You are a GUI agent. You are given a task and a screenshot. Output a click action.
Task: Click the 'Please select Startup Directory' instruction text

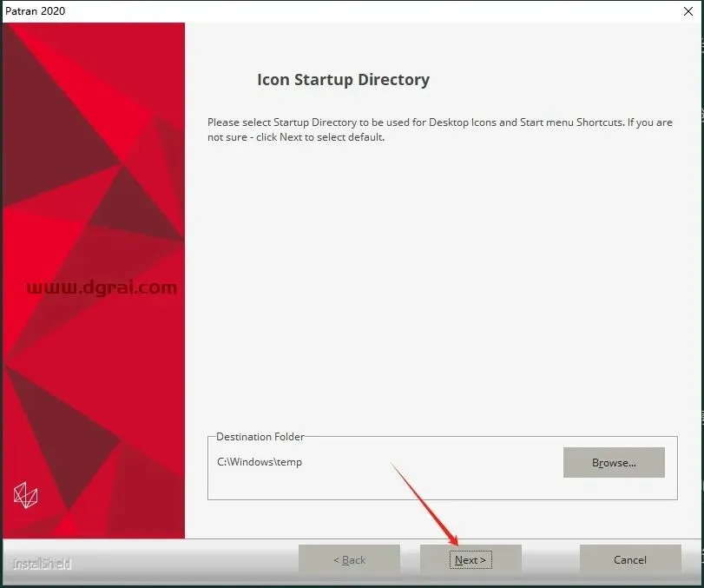click(x=439, y=129)
